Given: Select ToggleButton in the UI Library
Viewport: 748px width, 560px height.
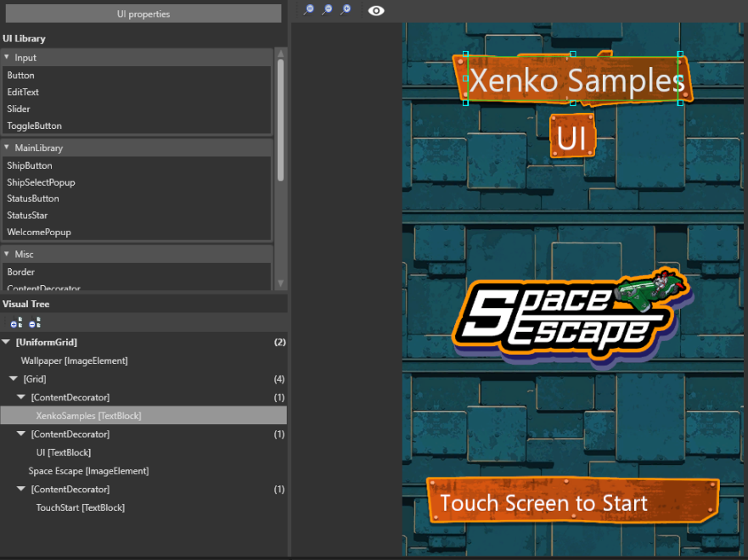Looking at the screenshot, I should tap(33, 126).
